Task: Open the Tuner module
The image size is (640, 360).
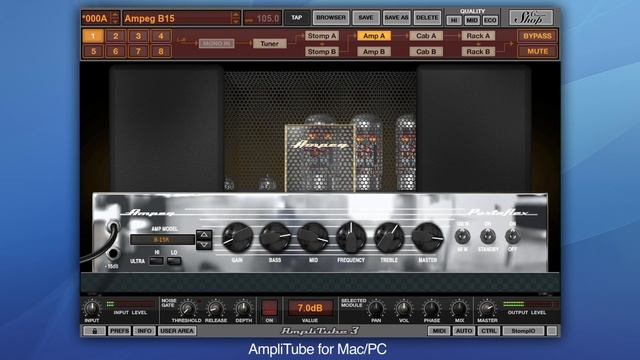Action: tap(269, 43)
